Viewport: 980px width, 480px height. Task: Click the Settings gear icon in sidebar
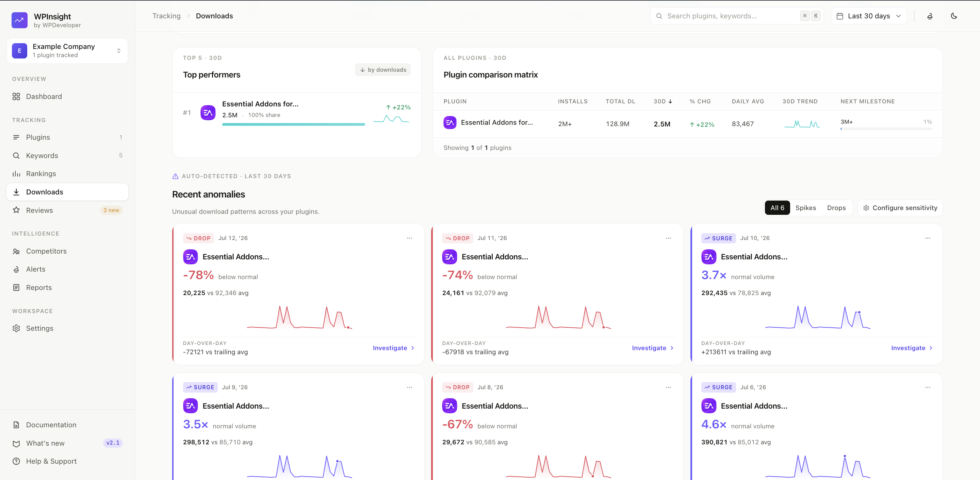pos(16,328)
